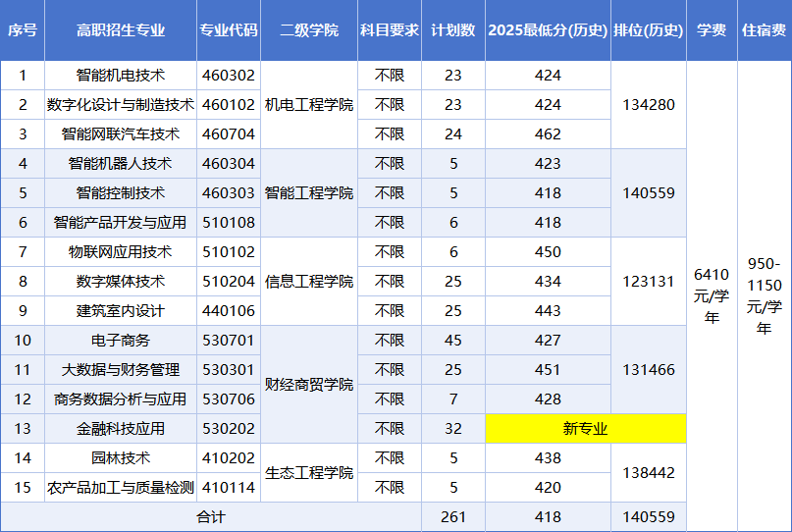Click the minimum score 462
This screenshot has width=792, height=532.
tap(548, 133)
